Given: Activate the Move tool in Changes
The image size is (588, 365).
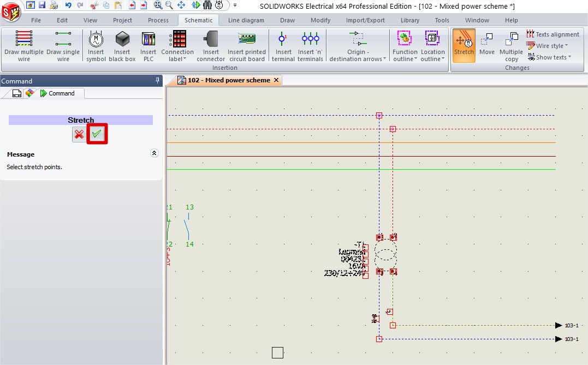Looking at the screenshot, I should click(486, 45).
